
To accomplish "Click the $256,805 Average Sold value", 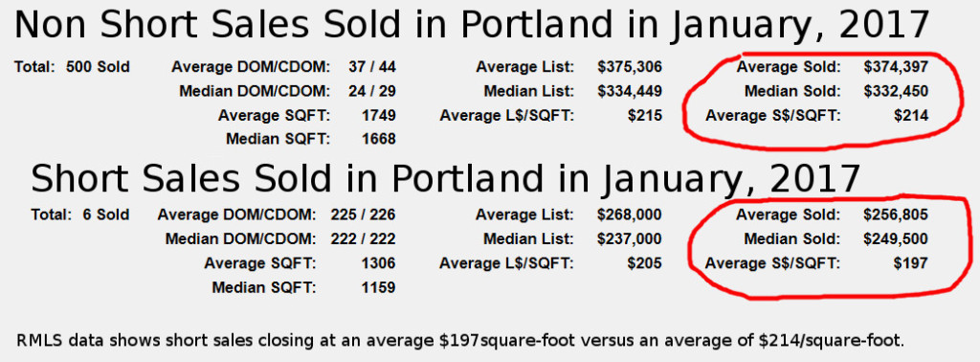I will coord(896,215).
